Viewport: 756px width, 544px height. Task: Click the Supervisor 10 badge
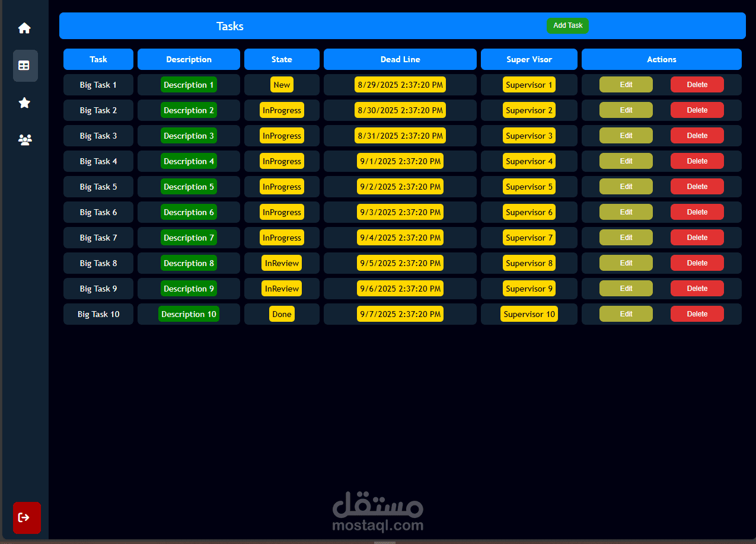coord(529,314)
